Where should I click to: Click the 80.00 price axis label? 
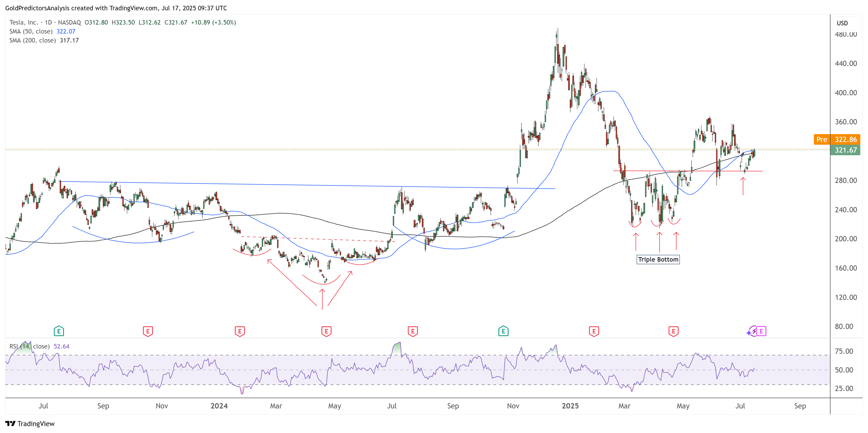(x=844, y=326)
